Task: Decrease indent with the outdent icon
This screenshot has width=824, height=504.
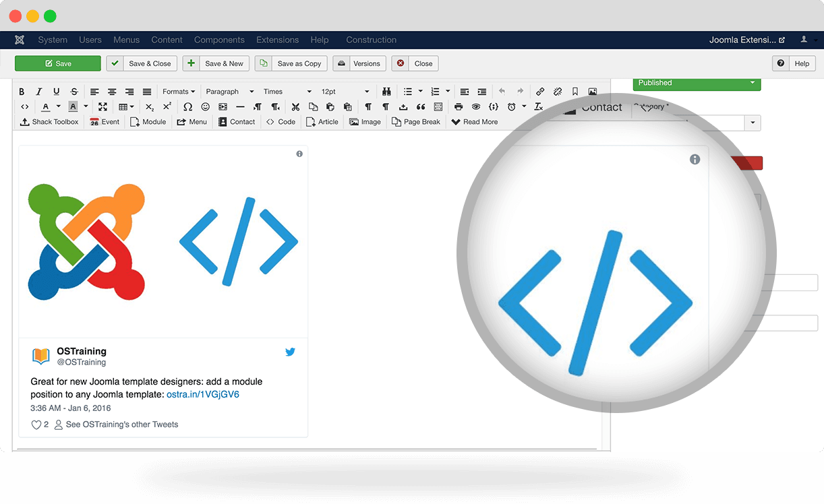Action: coord(465,91)
